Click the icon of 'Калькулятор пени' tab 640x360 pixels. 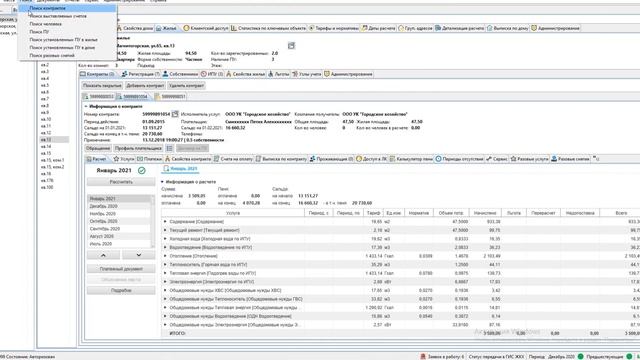coord(392,159)
